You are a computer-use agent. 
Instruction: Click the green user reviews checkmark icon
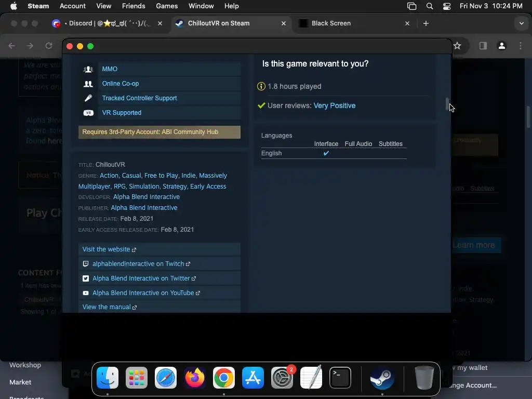point(261,105)
